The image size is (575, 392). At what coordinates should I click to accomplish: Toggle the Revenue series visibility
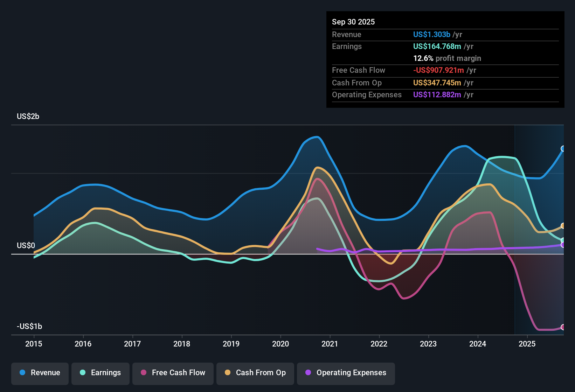tap(40, 373)
